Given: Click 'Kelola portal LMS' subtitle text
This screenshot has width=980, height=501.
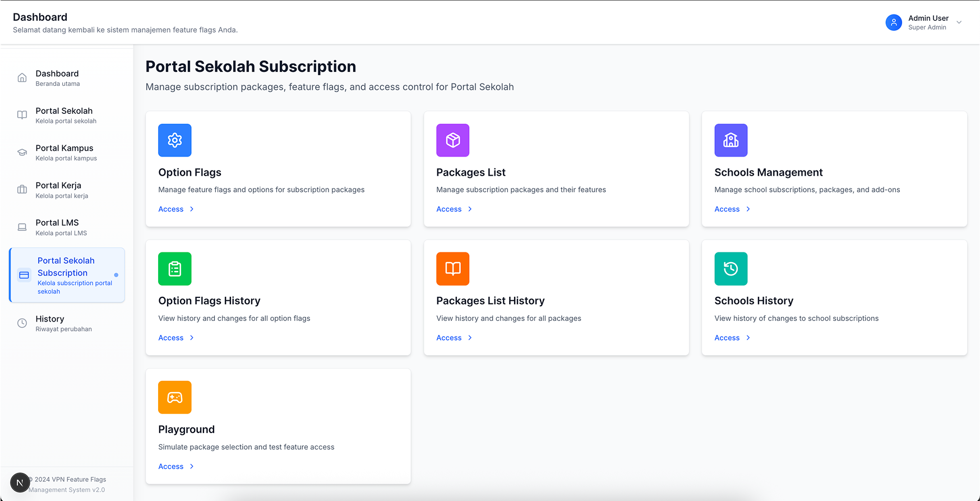Looking at the screenshot, I should [x=61, y=233].
